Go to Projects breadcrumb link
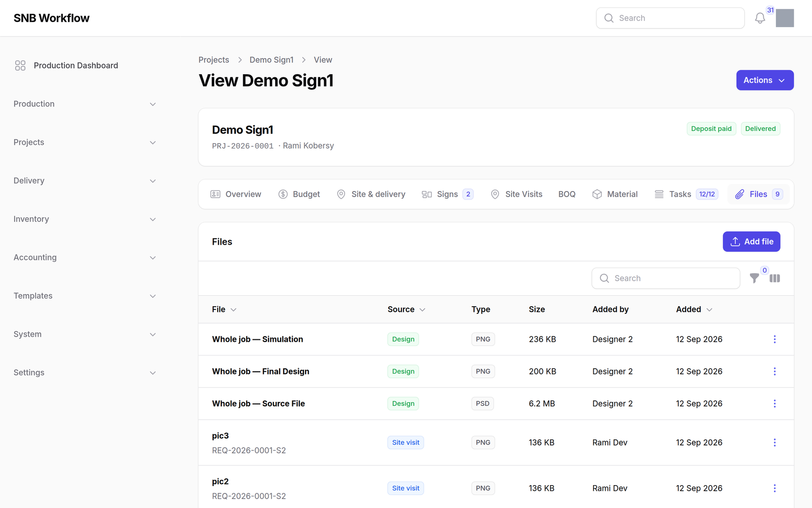 pyautogui.click(x=214, y=60)
